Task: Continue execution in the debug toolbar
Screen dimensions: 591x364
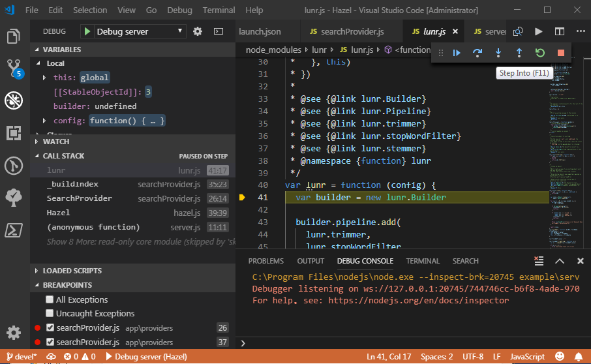Action: 457,53
